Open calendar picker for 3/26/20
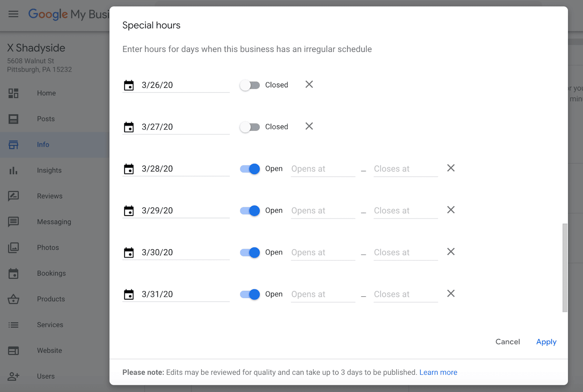Image resolution: width=583 pixels, height=392 pixels. pos(129,85)
